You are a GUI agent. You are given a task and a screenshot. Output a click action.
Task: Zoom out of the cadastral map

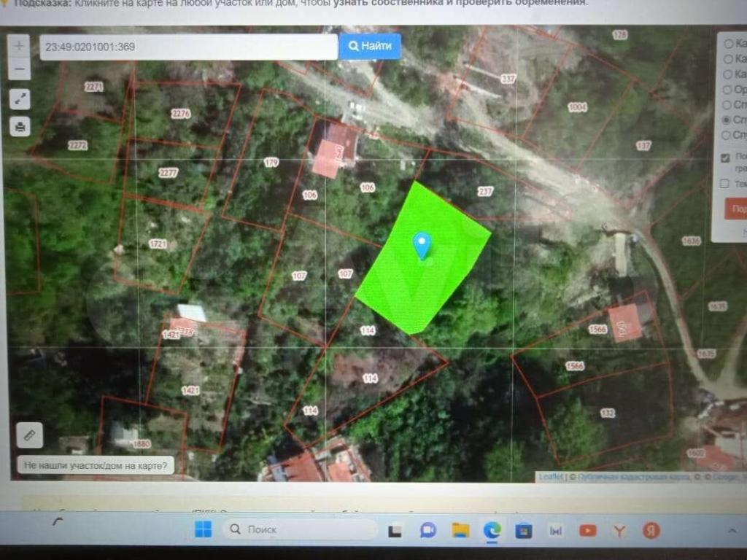tap(20, 70)
